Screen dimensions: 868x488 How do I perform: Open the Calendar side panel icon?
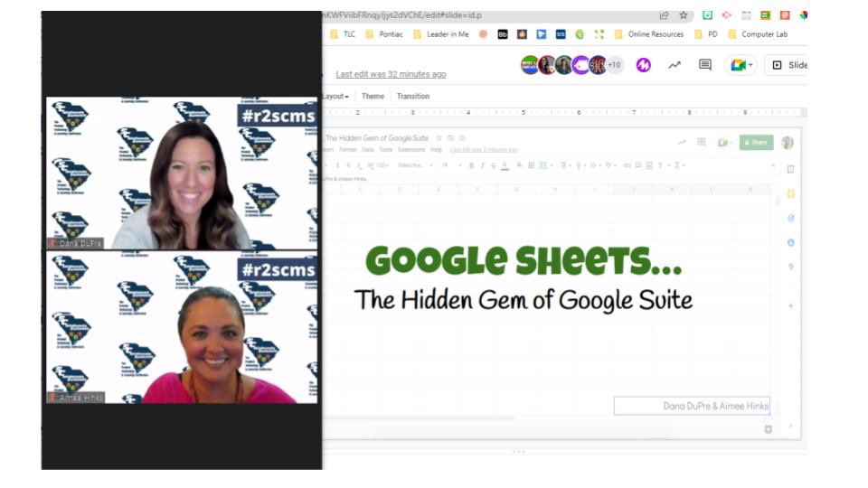click(790, 169)
